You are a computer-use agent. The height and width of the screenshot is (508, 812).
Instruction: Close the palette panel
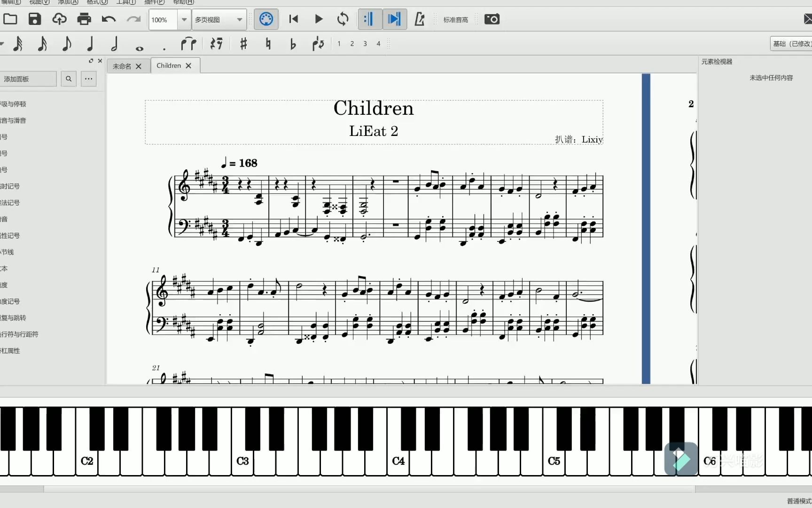coord(100,61)
